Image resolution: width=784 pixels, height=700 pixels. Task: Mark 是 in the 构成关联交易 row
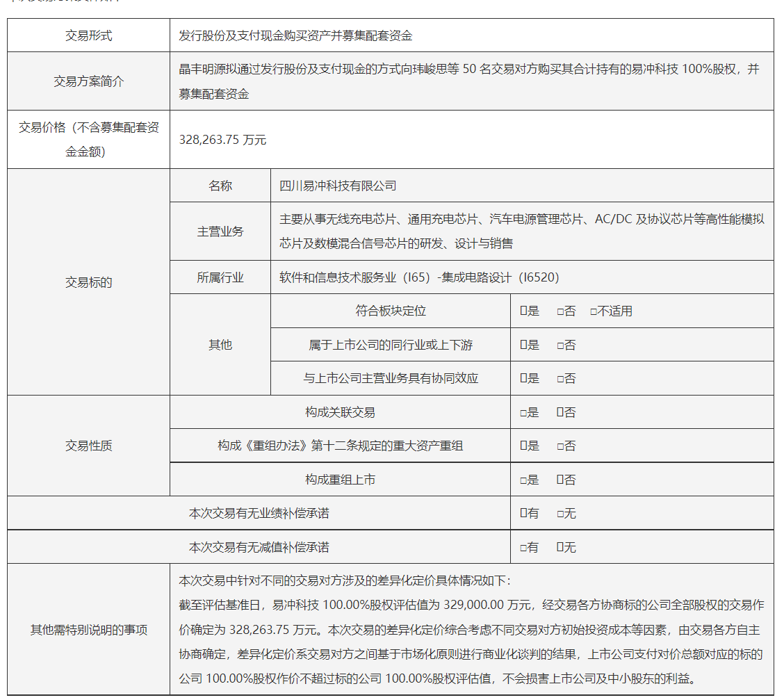click(523, 413)
